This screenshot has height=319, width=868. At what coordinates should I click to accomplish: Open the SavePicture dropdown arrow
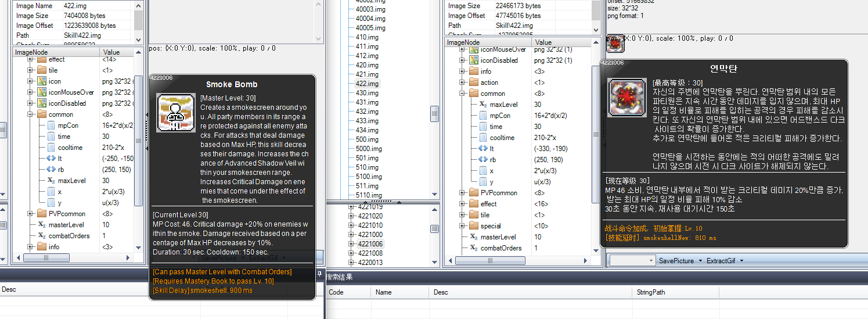[x=700, y=261]
